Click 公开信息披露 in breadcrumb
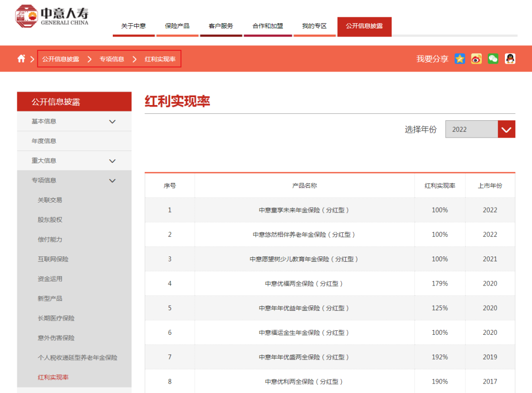 [61, 59]
